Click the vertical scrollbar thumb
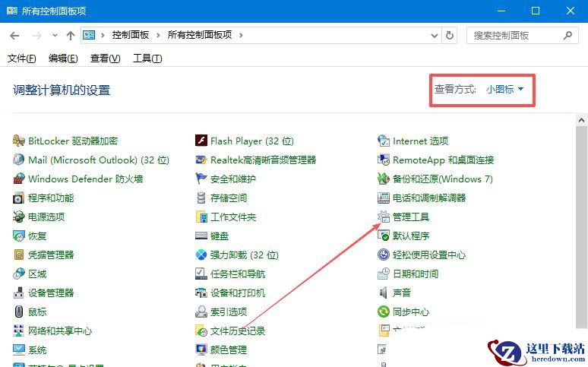The width and height of the screenshot is (588, 367). [581, 227]
